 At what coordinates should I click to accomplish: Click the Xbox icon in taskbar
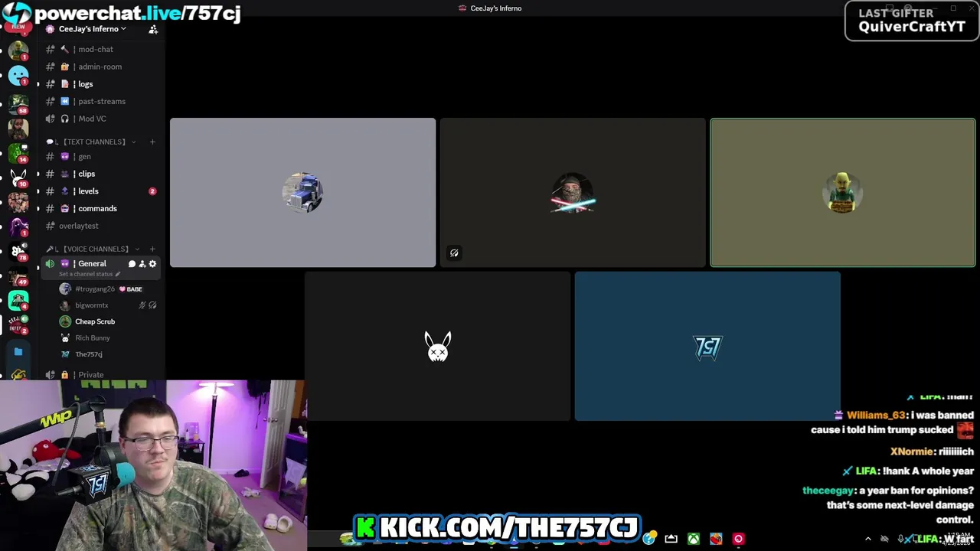pos(694,539)
